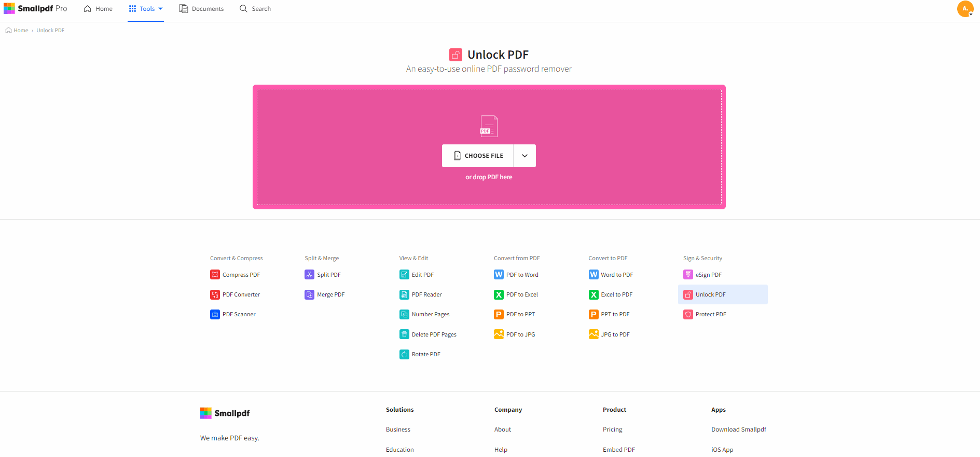The image size is (980, 457).
Task: Click the Pricing footer link
Action: 613,429
